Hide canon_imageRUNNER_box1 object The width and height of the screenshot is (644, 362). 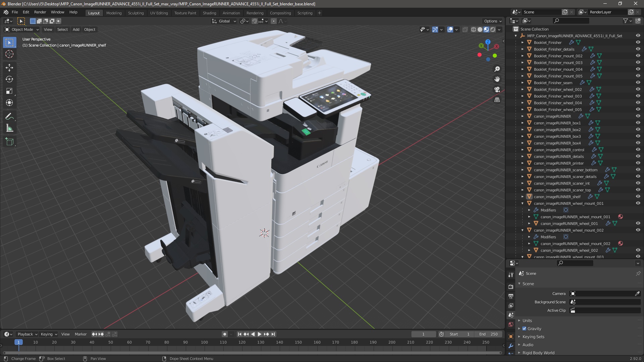coord(638,123)
